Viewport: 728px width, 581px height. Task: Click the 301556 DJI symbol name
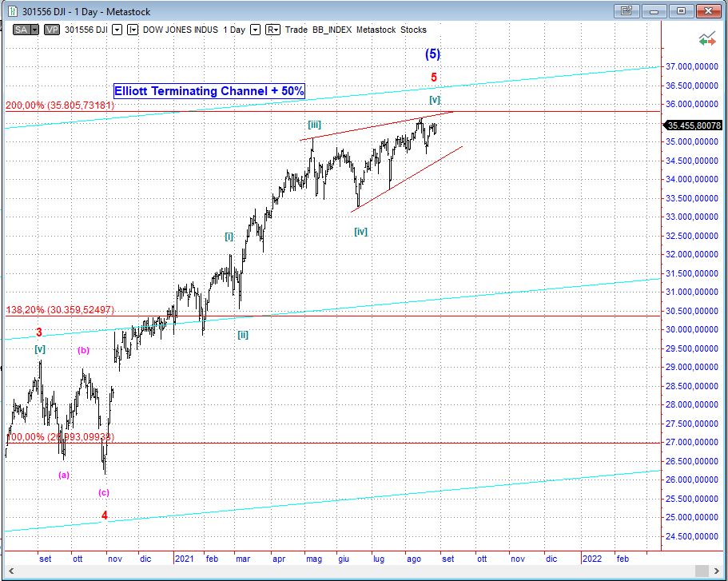(86, 30)
